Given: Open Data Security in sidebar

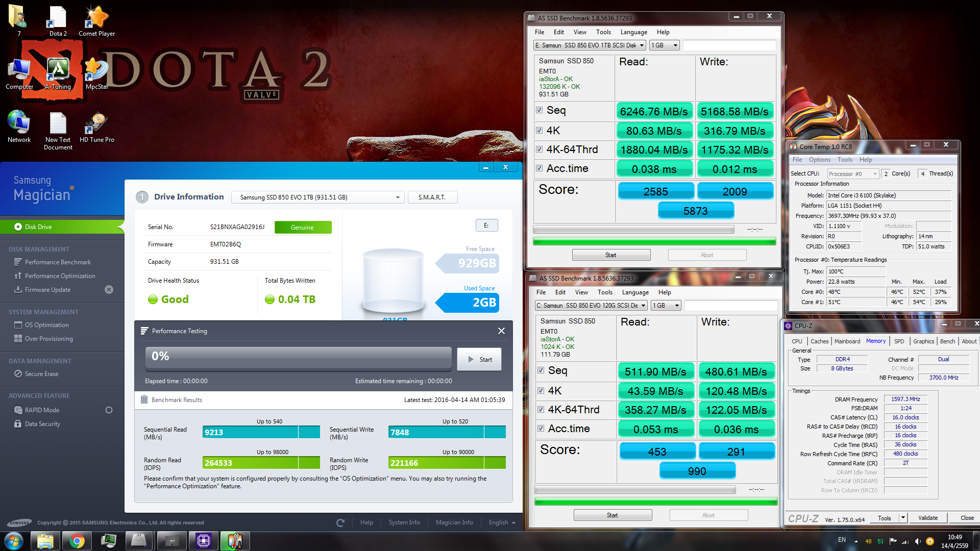Looking at the screenshot, I should [x=42, y=424].
